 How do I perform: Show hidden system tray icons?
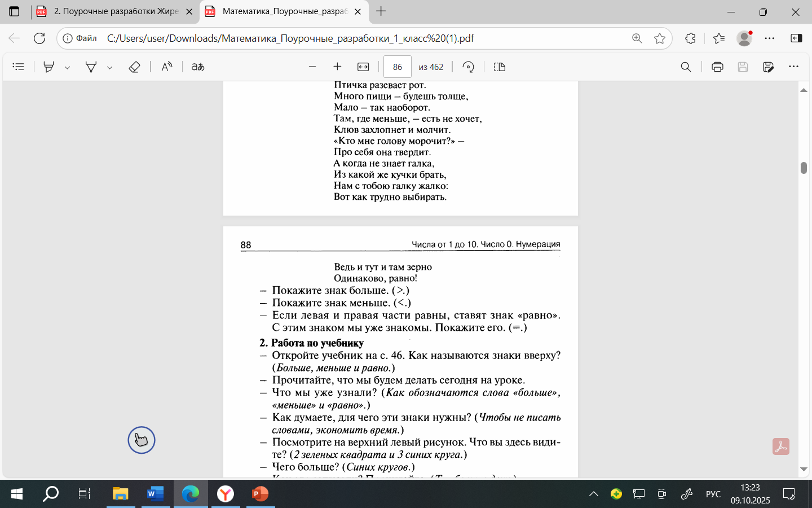tap(594, 494)
